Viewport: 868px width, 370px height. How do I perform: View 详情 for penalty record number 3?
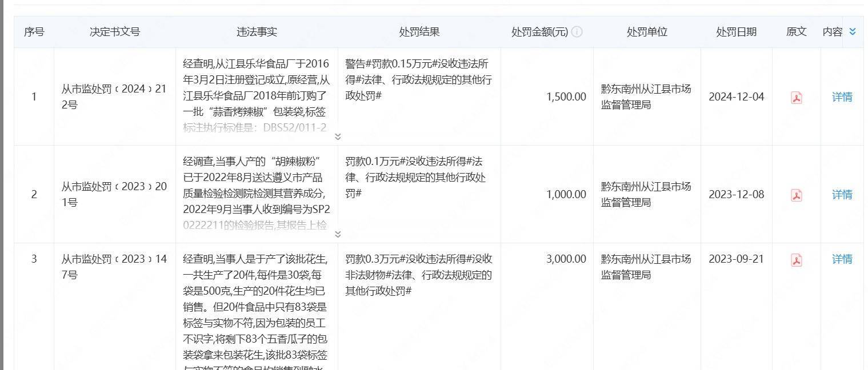(x=842, y=259)
